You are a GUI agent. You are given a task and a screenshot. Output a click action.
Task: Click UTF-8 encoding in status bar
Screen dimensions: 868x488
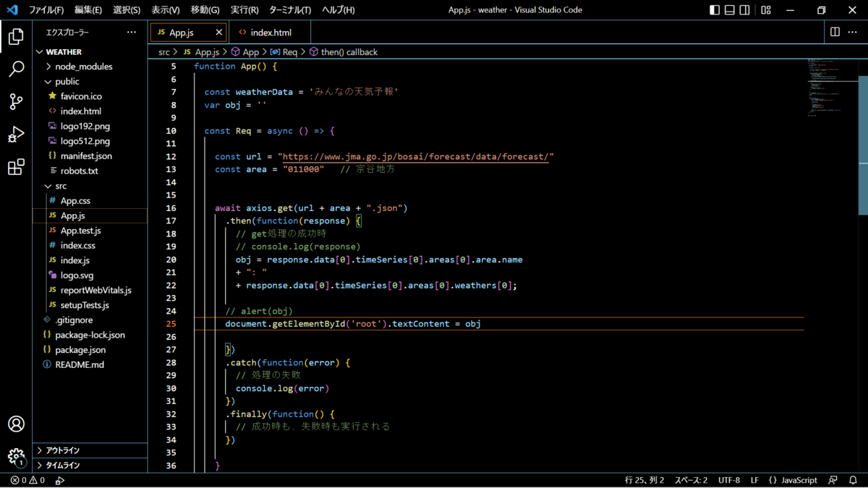(x=729, y=480)
